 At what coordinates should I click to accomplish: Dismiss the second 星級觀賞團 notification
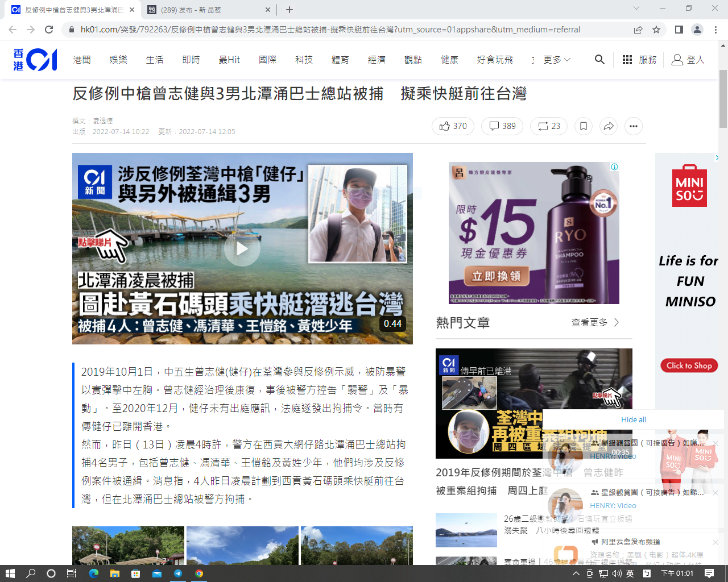click(715, 493)
